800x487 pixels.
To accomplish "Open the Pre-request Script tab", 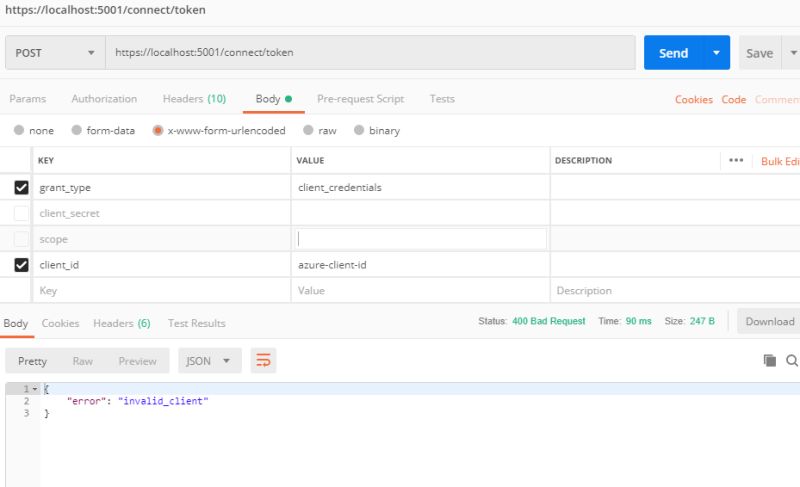I will pyautogui.click(x=361, y=99).
